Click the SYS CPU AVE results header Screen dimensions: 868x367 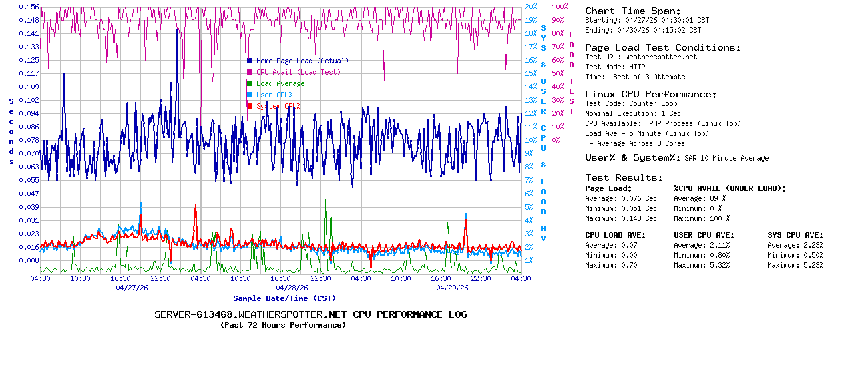[795, 235]
